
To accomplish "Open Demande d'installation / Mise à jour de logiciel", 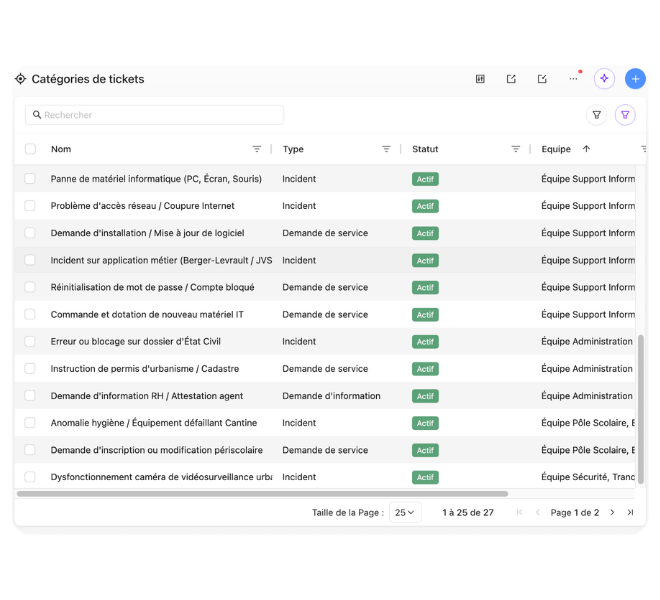I will [147, 233].
